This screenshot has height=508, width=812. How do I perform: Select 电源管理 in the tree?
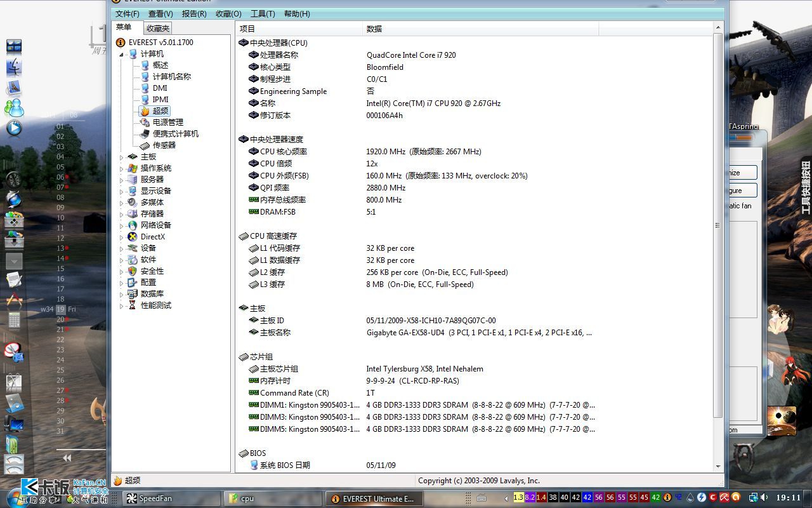168,123
